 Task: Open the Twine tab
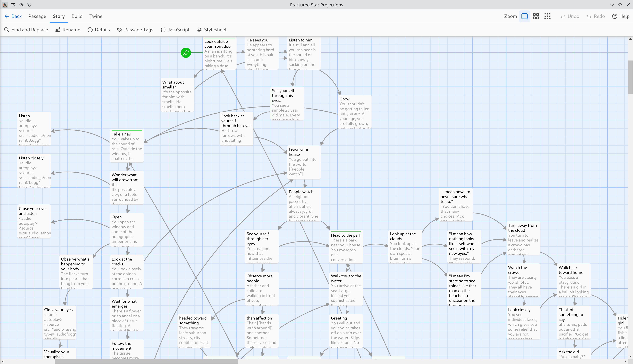point(96,16)
